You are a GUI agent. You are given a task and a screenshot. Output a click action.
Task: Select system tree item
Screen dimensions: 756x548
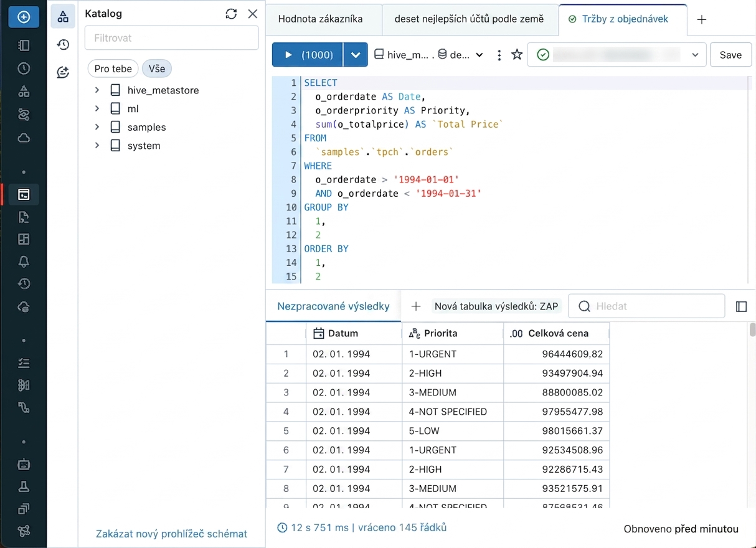(x=144, y=145)
